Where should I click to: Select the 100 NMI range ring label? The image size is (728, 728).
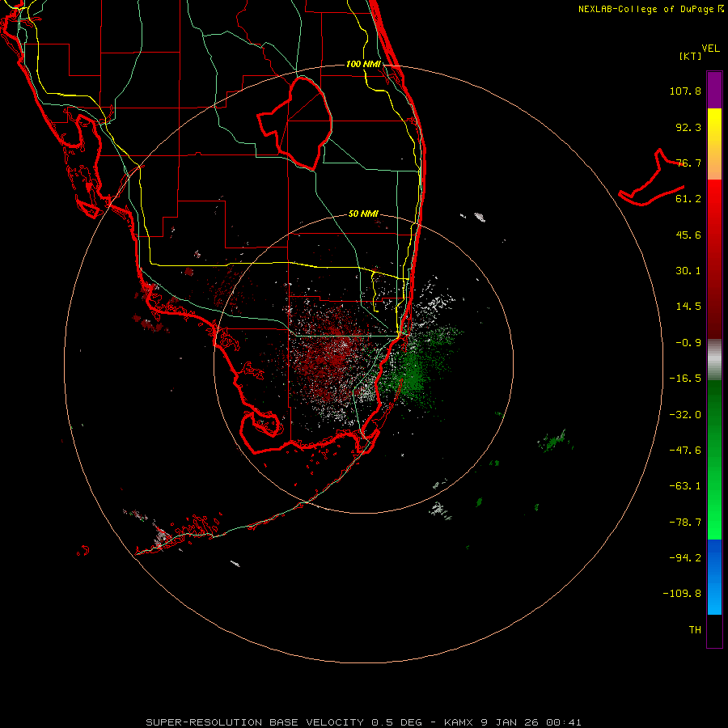363,64
